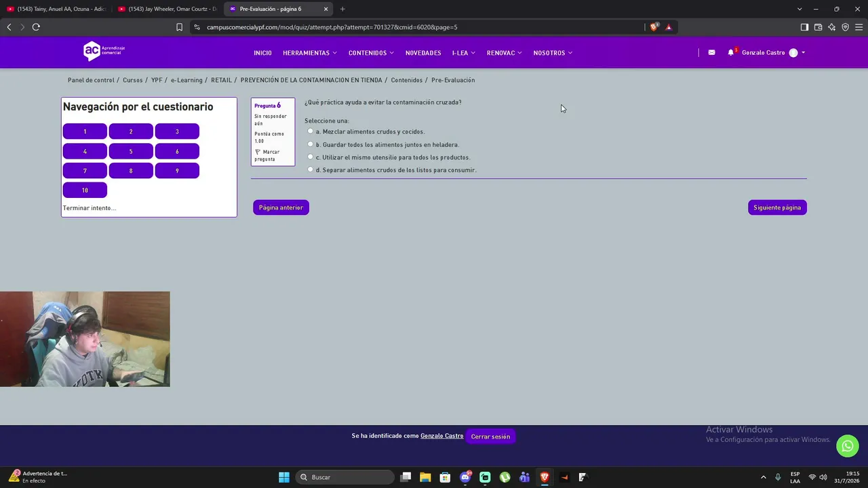The width and height of the screenshot is (868, 488).
Task: Click the microphone icon in system tray
Action: pos(778,477)
